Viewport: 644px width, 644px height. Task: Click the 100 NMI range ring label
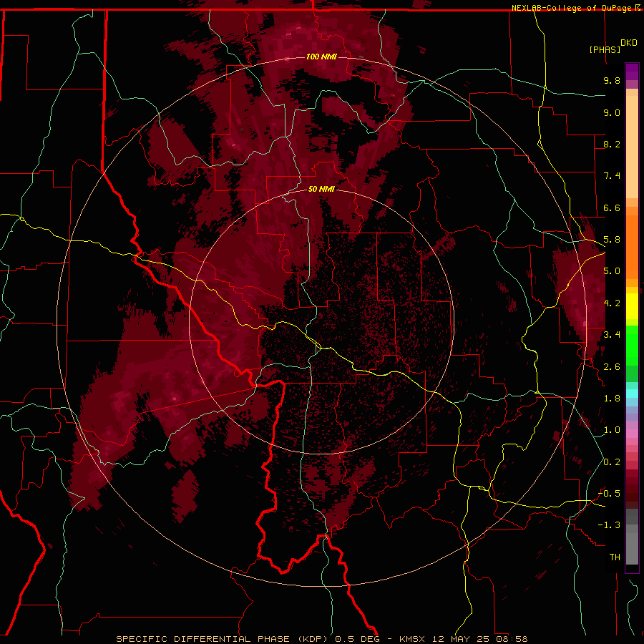click(x=321, y=57)
